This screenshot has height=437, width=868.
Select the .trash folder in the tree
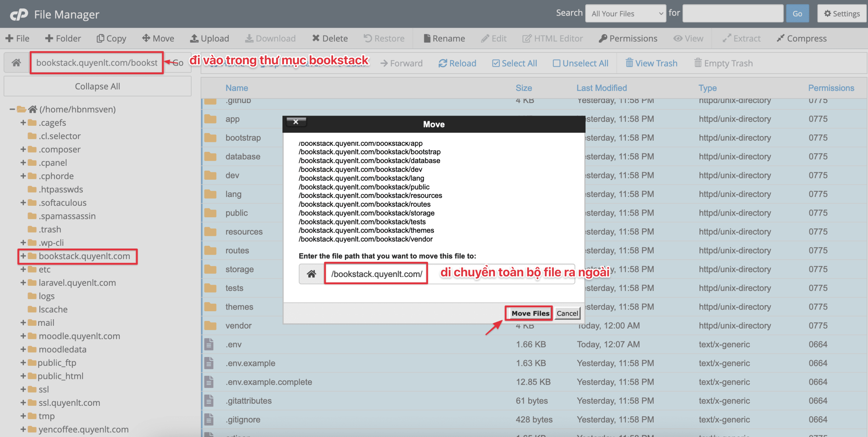(x=50, y=230)
